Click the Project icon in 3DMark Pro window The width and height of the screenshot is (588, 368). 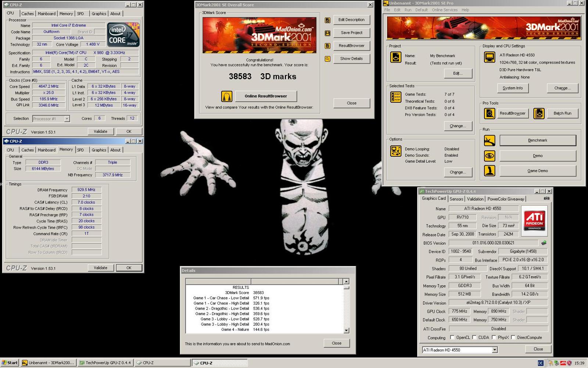396,57
